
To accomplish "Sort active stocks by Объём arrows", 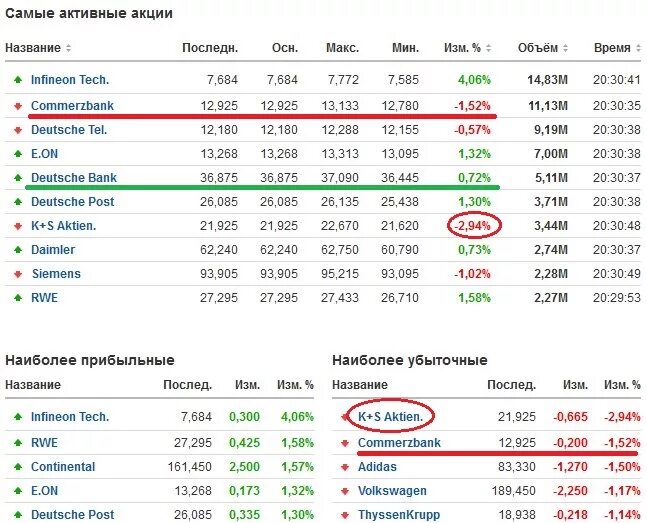I will coord(565,48).
